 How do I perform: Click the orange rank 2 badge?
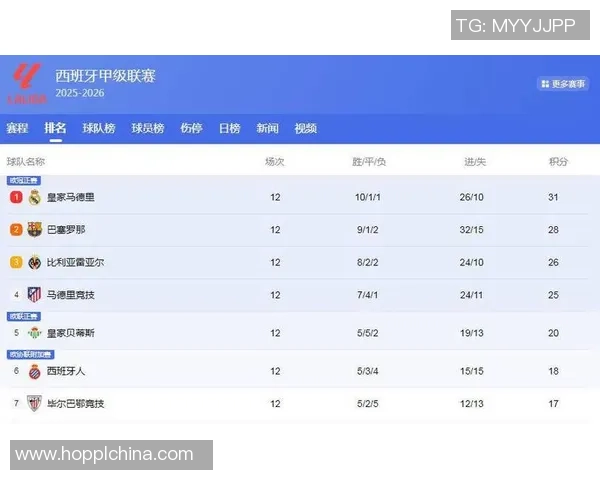coord(16,230)
